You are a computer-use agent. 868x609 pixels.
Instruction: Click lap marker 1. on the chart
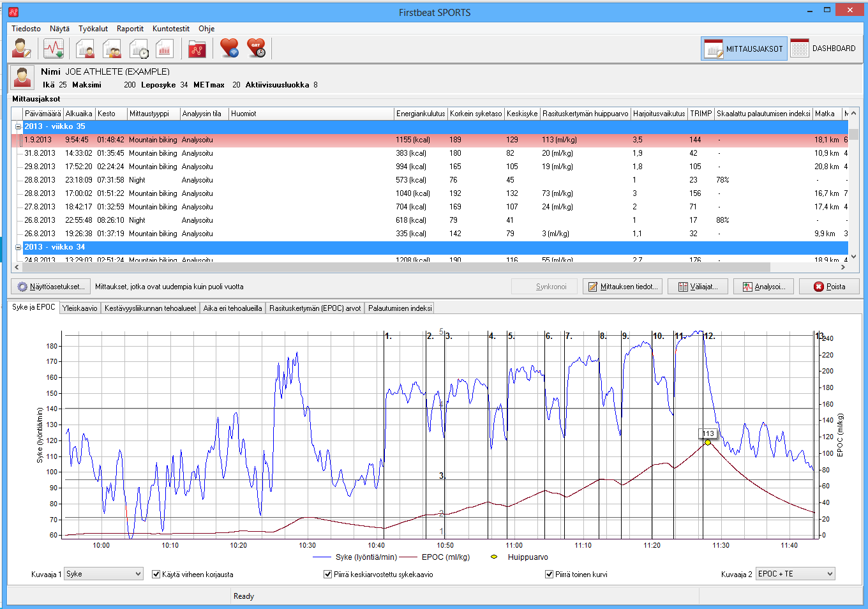coord(388,336)
